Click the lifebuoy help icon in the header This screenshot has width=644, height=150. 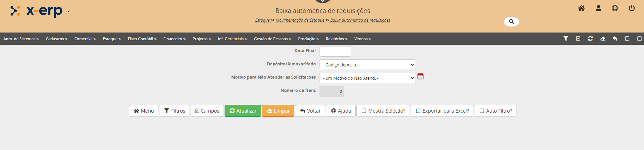click(x=615, y=8)
